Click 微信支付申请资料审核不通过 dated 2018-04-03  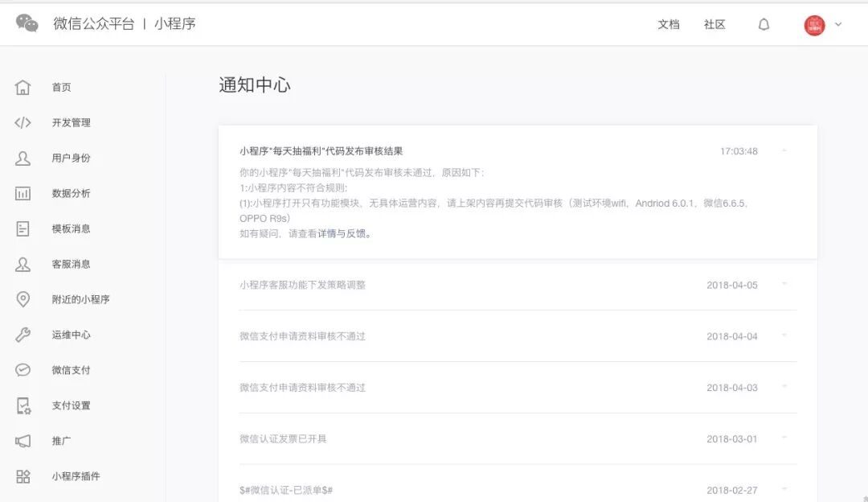coord(302,387)
